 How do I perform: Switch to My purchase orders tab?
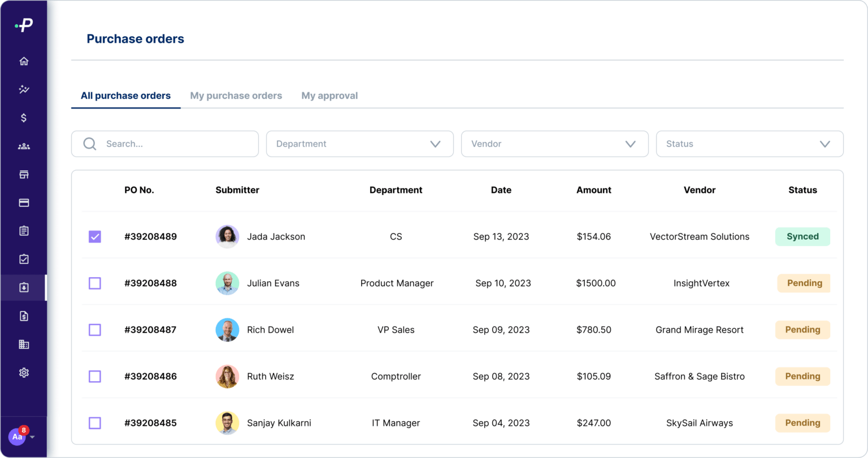click(x=236, y=96)
